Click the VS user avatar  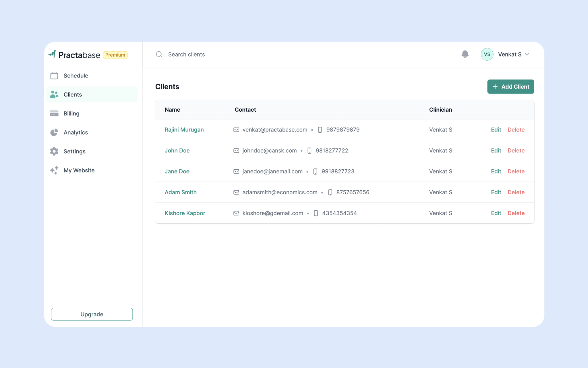(x=487, y=54)
